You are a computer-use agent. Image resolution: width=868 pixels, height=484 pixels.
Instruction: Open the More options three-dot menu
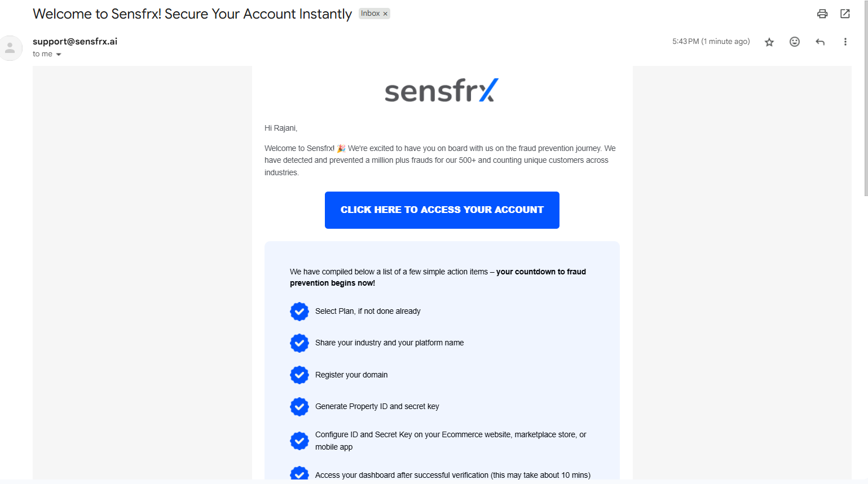pos(845,42)
